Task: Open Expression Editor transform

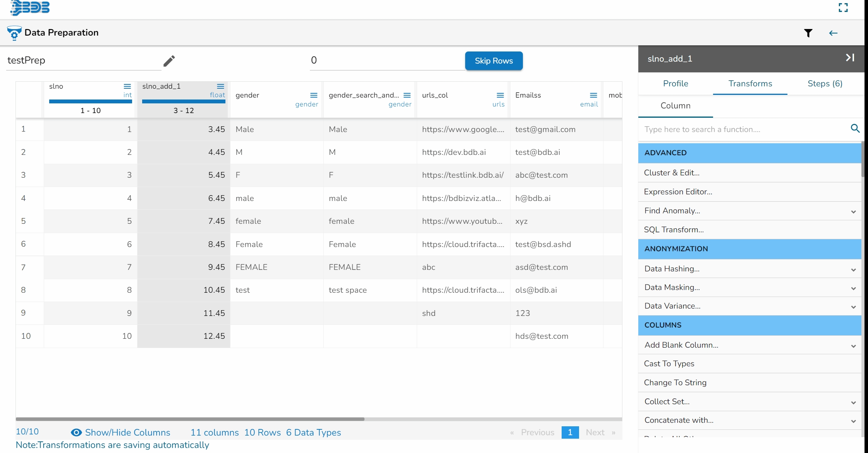Action: coord(678,192)
